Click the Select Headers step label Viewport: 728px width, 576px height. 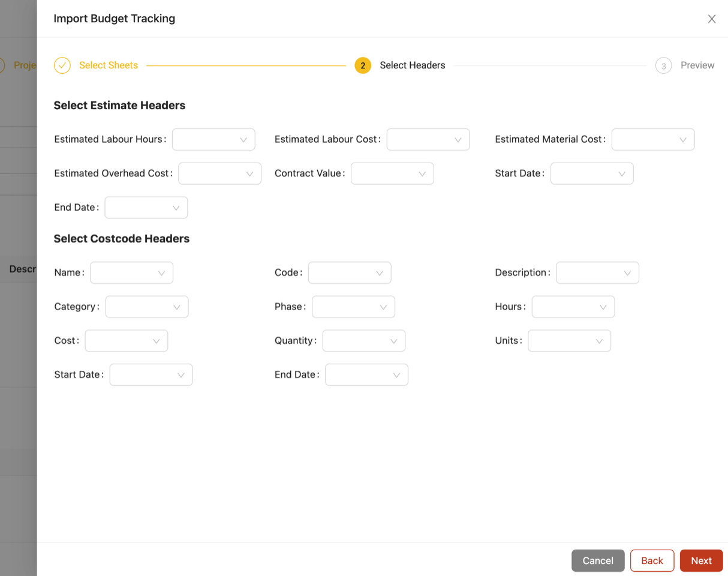click(x=413, y=65)
